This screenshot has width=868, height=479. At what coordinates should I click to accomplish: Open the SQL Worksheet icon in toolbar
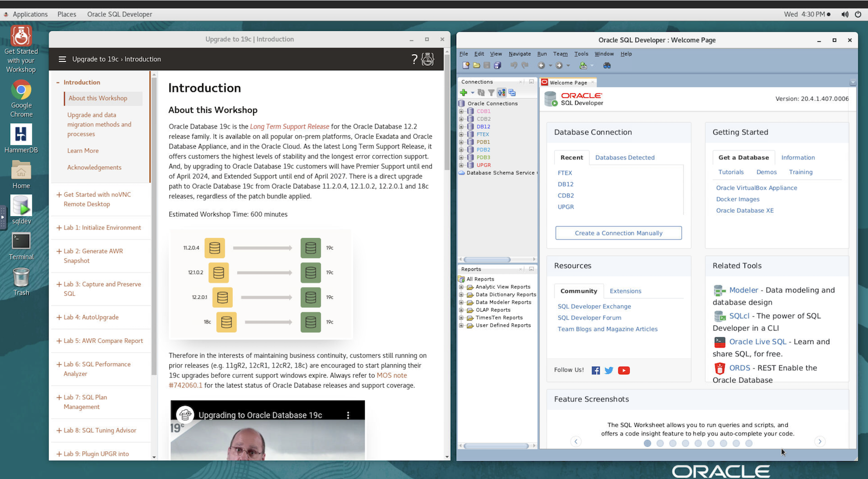point(583,65)
